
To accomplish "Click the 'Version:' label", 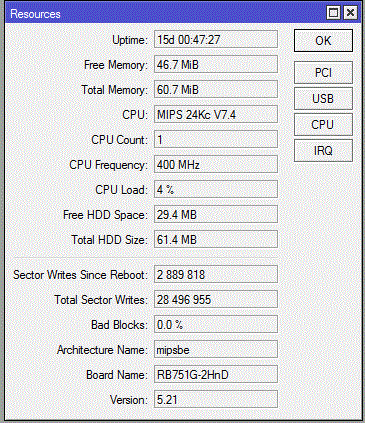I will tap(129, 400).
